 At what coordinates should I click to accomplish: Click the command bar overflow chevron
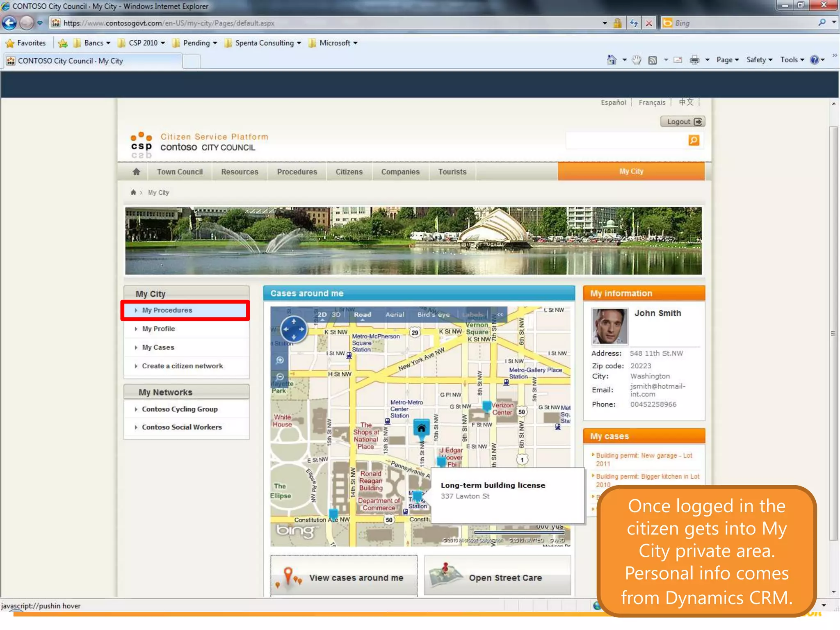pyautogui.click(x=834, y=55)
